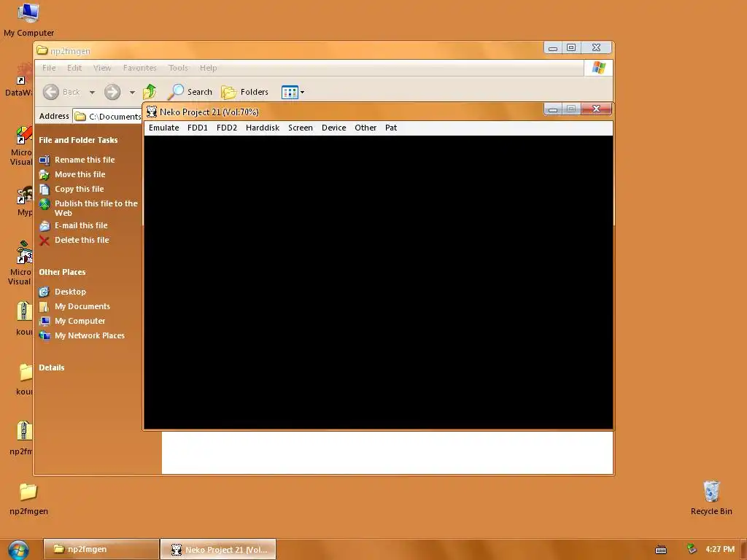This screenshot has width=747, height=560.
Task: Click the My Network Places icon
Action: (44, 335)
